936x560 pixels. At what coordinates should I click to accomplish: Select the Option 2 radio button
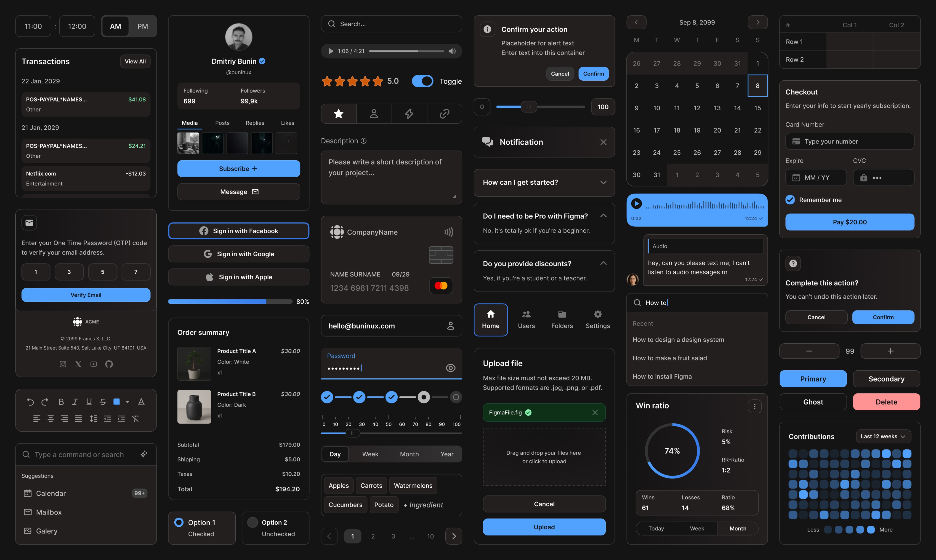252,522
